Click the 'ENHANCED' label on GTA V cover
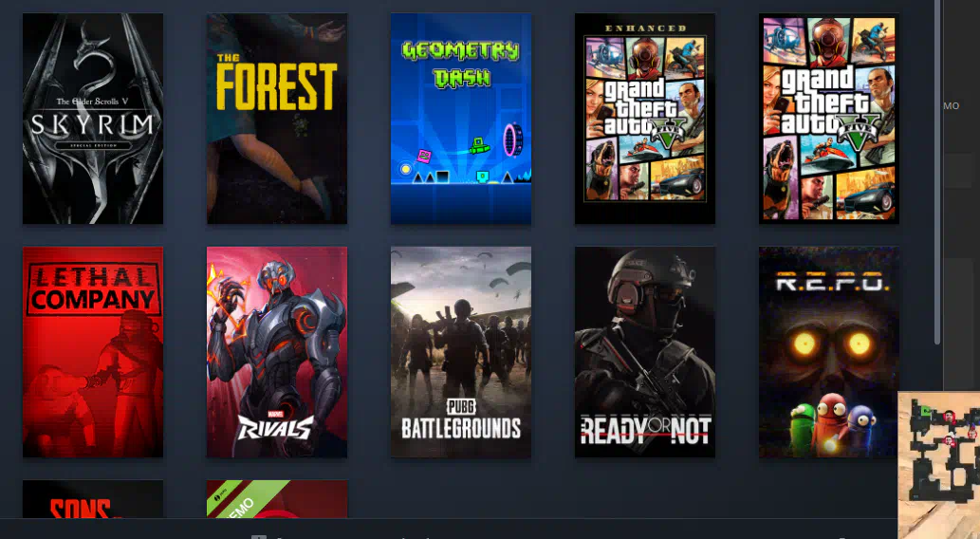980x539 pixels. [x=645, y=28]
